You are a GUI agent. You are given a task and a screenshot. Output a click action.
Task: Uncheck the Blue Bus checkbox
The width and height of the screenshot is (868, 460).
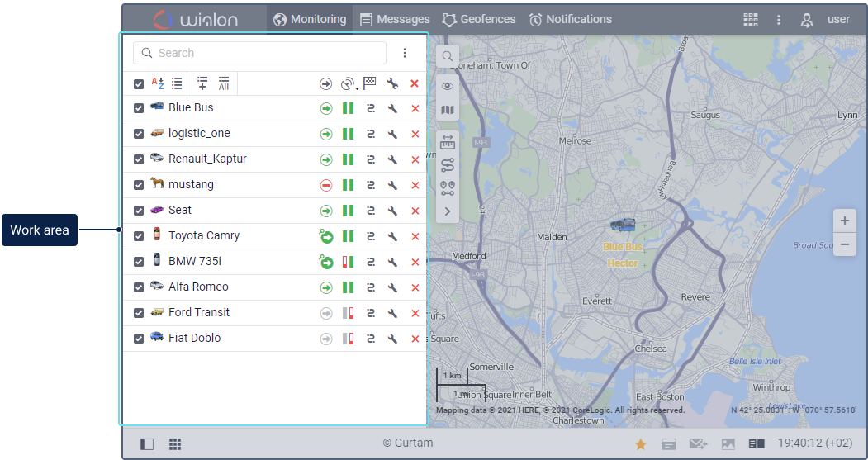tap(139, 108)
